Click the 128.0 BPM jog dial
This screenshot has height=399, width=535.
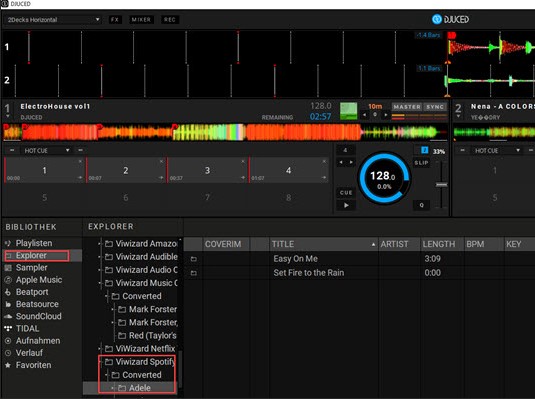(x=384, y=179)
